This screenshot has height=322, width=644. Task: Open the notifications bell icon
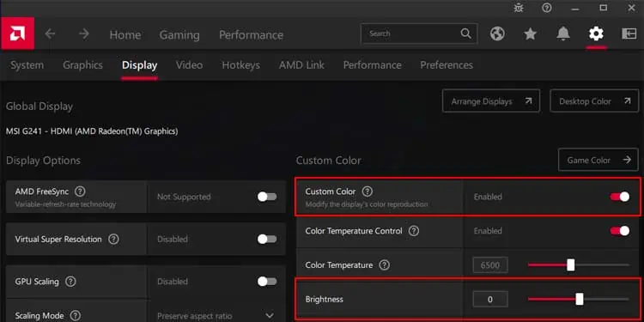pyautogui.click(x=563, y=33)
